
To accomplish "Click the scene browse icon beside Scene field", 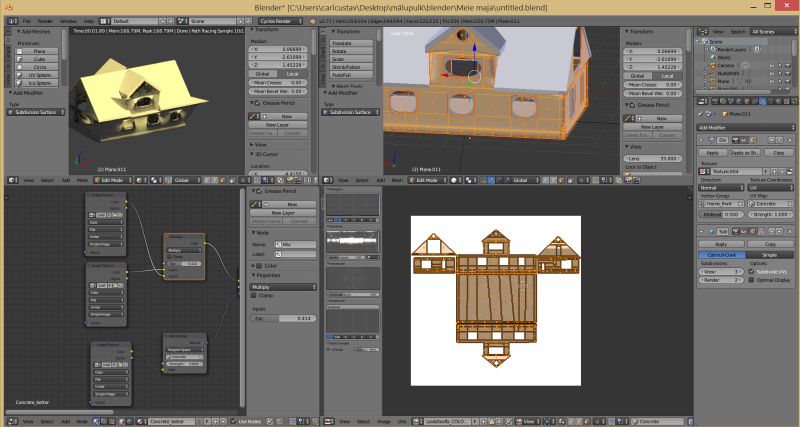I will tap(183, 21).
